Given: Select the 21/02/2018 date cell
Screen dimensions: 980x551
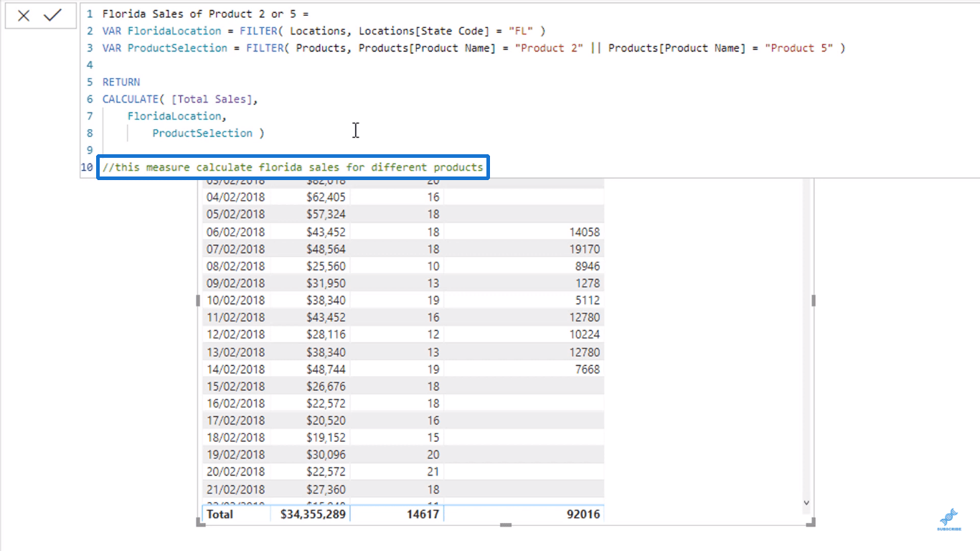Looking at the screenshot, I should tap(235, 489).
